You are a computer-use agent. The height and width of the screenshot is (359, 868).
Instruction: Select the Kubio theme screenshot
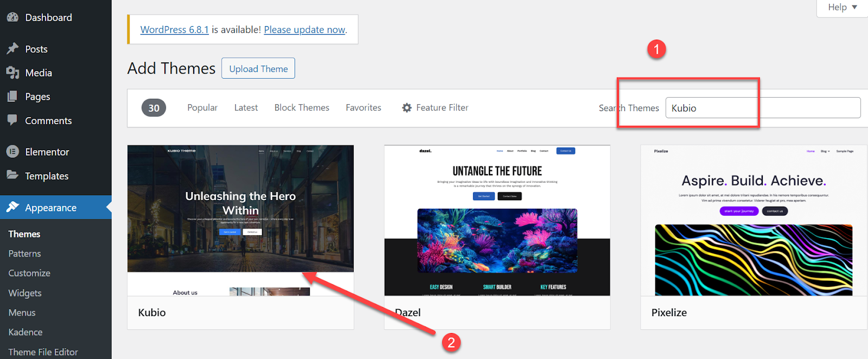240,221
